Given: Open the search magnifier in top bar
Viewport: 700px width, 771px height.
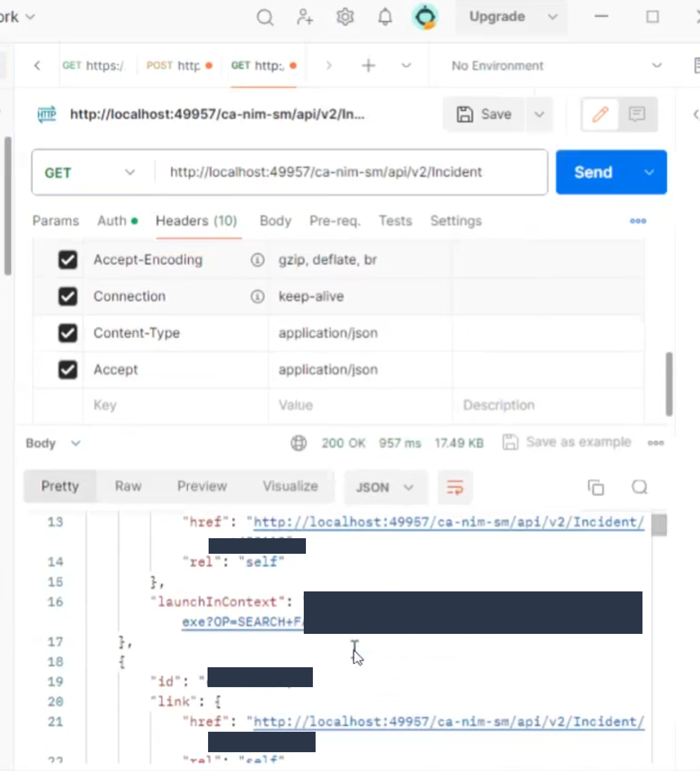Looking at the screenshot, I should point(265,18).
